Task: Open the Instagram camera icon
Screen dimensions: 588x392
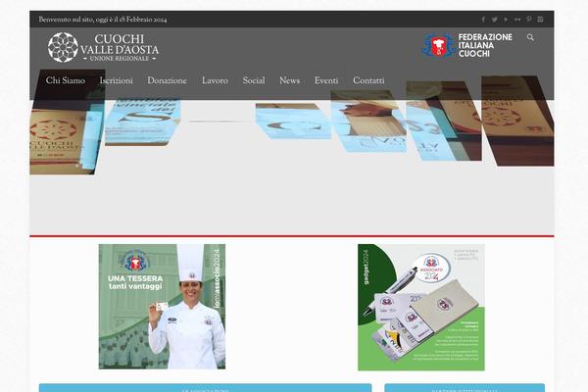Action: click(x=540, y=20)
